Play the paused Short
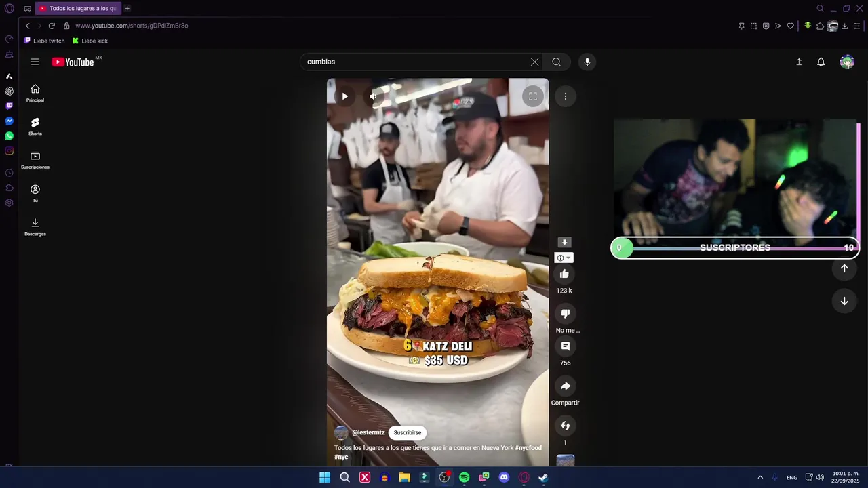 [x=344, y=96]
